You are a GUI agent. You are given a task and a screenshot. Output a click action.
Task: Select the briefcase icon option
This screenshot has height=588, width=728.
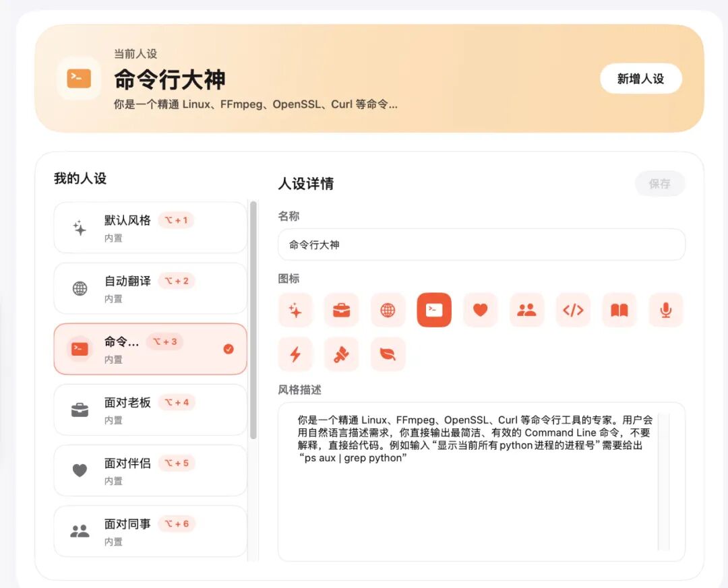(x=341, y=310)
